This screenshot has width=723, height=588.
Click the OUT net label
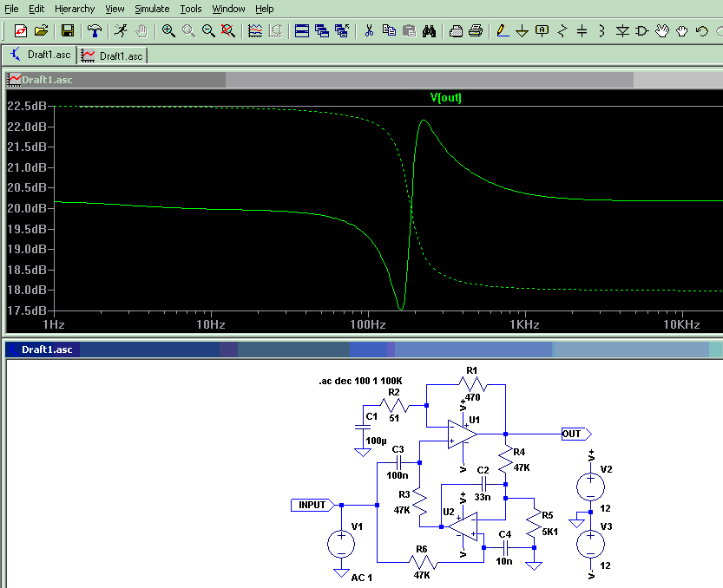[575, 434]
